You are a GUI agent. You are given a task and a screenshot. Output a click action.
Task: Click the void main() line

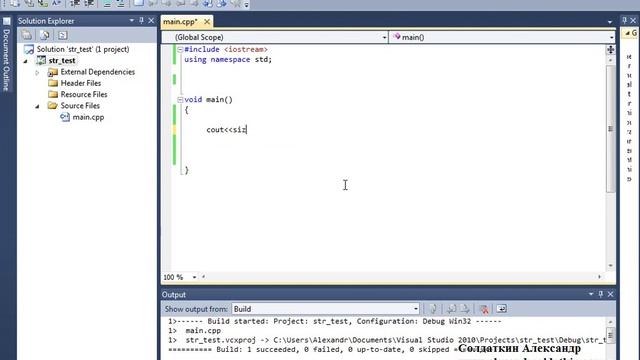click(x=208, y=100)
